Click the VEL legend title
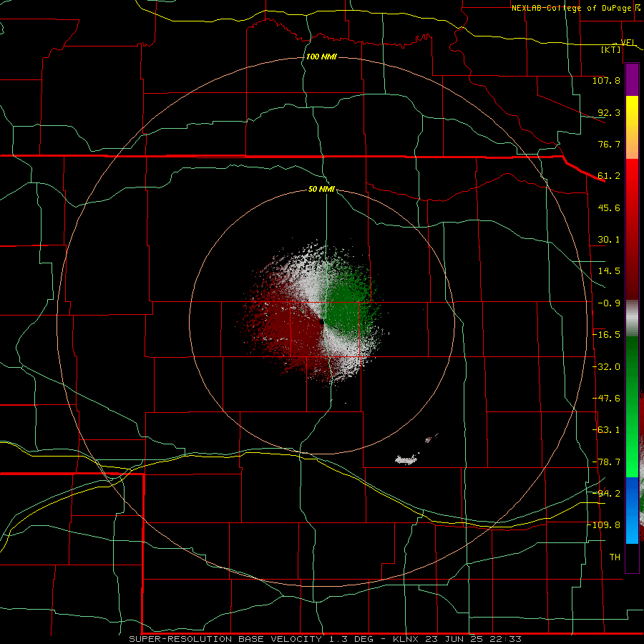This screenshot has width=644, height=644. [628, 42]
